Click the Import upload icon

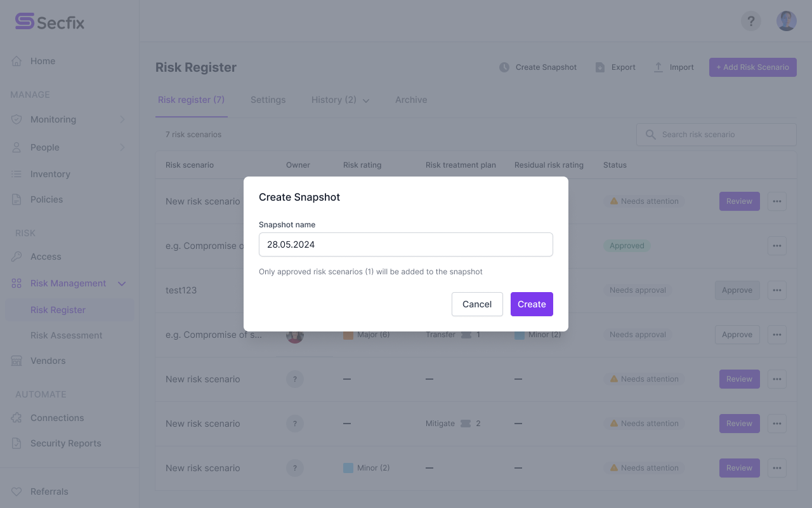pyautogui.click(x=658, y=67)
